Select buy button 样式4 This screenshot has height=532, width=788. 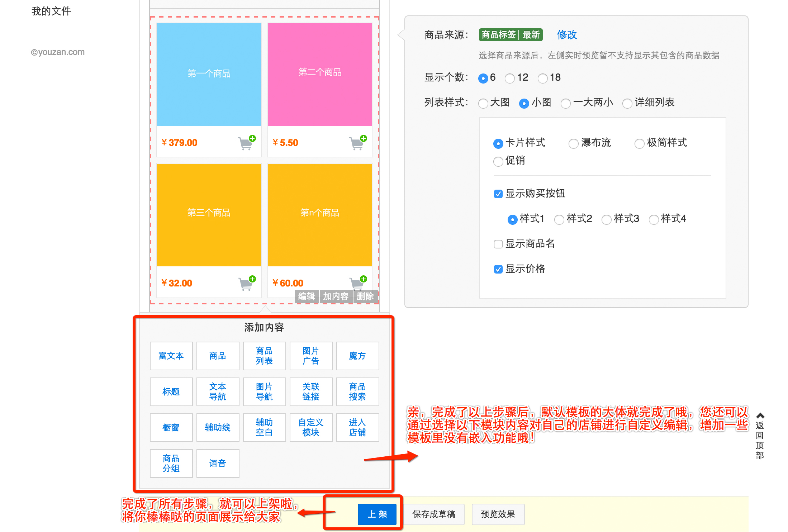coord(654,219)
